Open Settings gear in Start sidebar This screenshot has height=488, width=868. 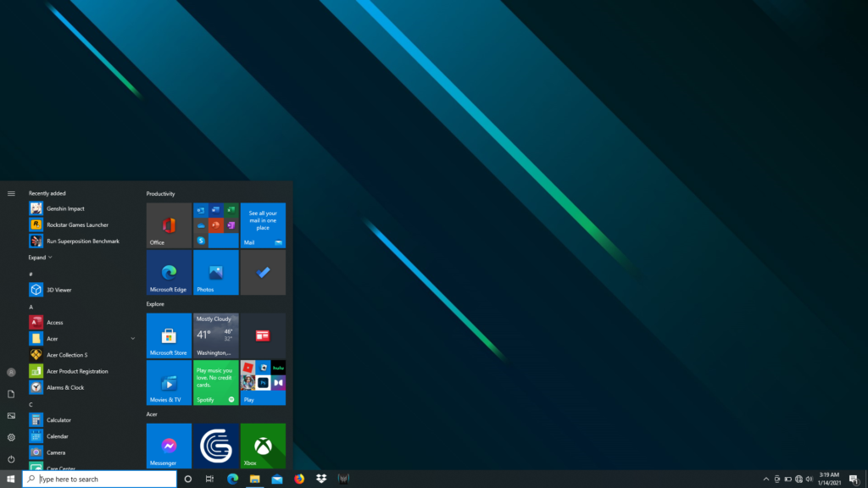pos(11,438)
